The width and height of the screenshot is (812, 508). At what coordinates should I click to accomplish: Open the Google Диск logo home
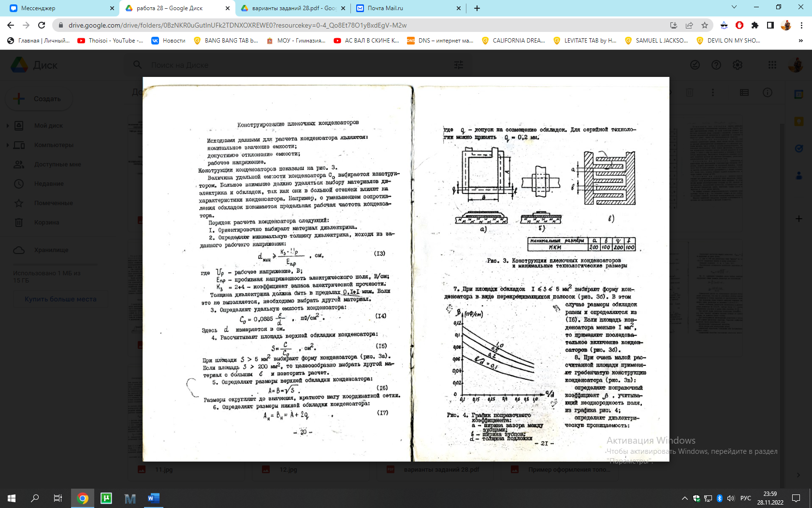click(34, 65)
